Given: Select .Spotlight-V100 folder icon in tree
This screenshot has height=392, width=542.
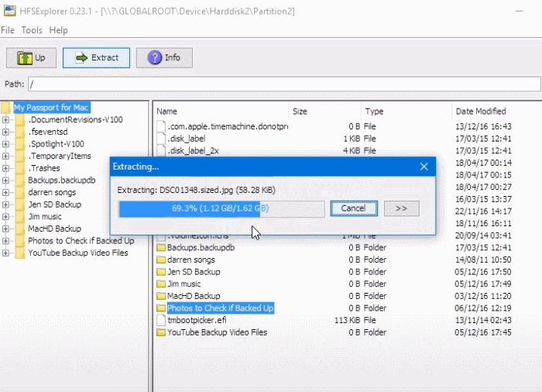Looking at the screenshot, I should point(20,144).
